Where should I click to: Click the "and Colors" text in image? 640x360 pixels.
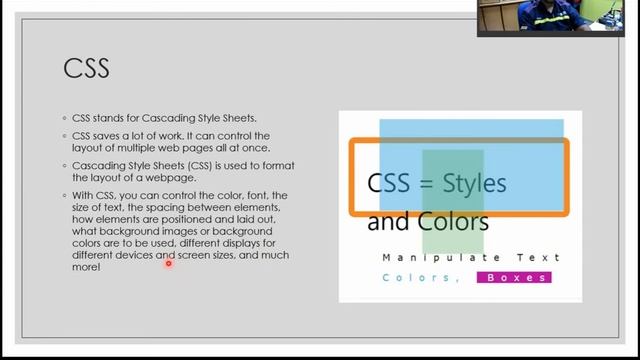pyautogui.click(x=428, y=222)
